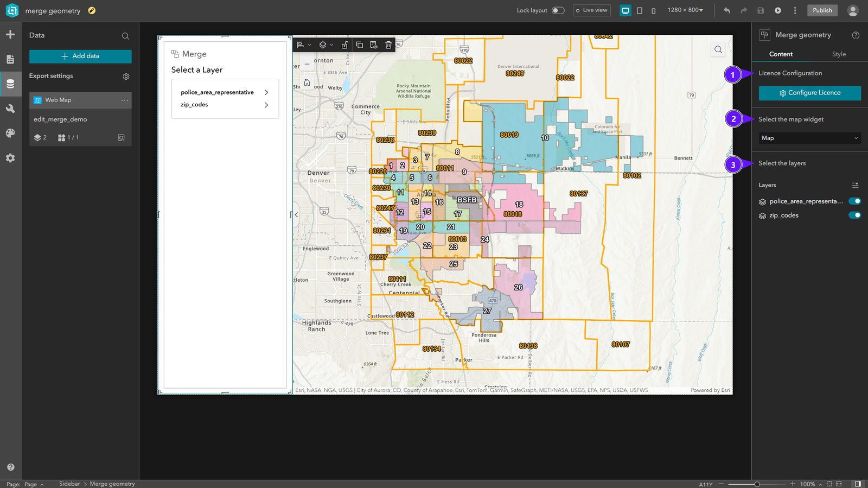Open the Utilities wrench panel
The width and height of the screenshot is (868, 488).
coord(10,109)
